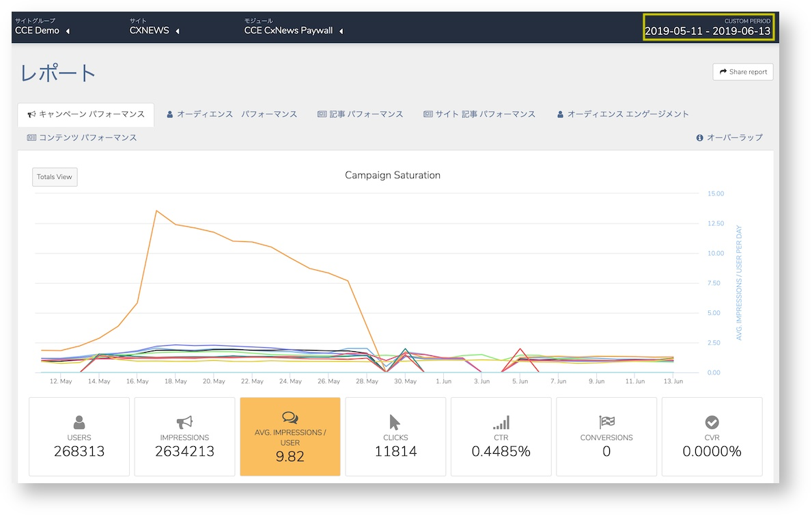The height and width of the screenshot is (516, 812).
Task: Select the Clicks cursor icon
Action: [x=395, y=422]
